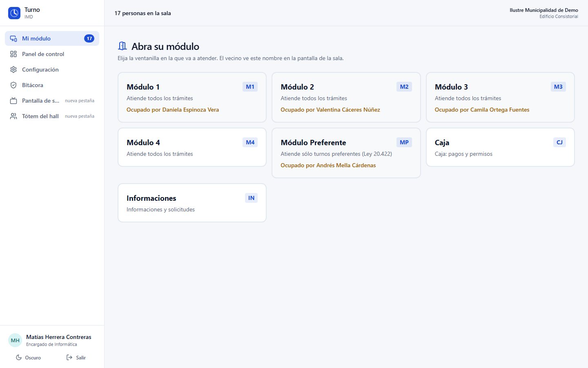This screenshot has height=368, width=588.
Task: Select the Módulo 4 card
Action: 192,147
